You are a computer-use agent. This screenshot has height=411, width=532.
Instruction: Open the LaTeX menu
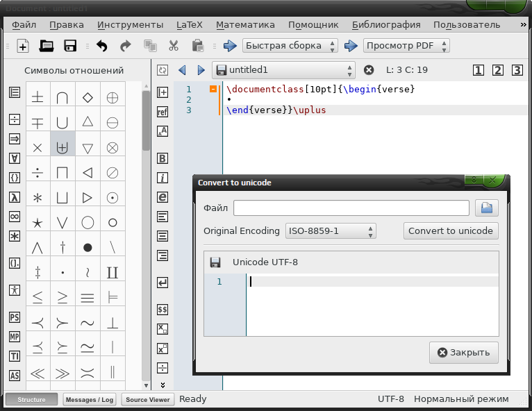(190, 25)
